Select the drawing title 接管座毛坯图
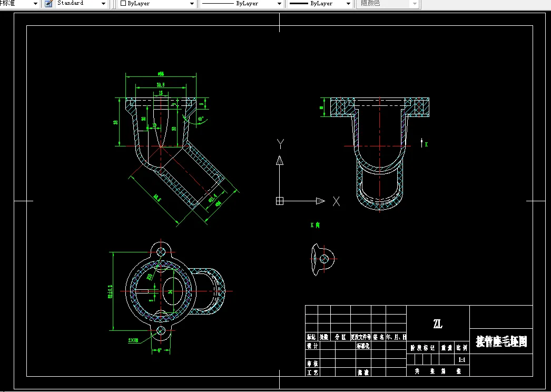This screenshot has width=551, height=392. [501, 341]
